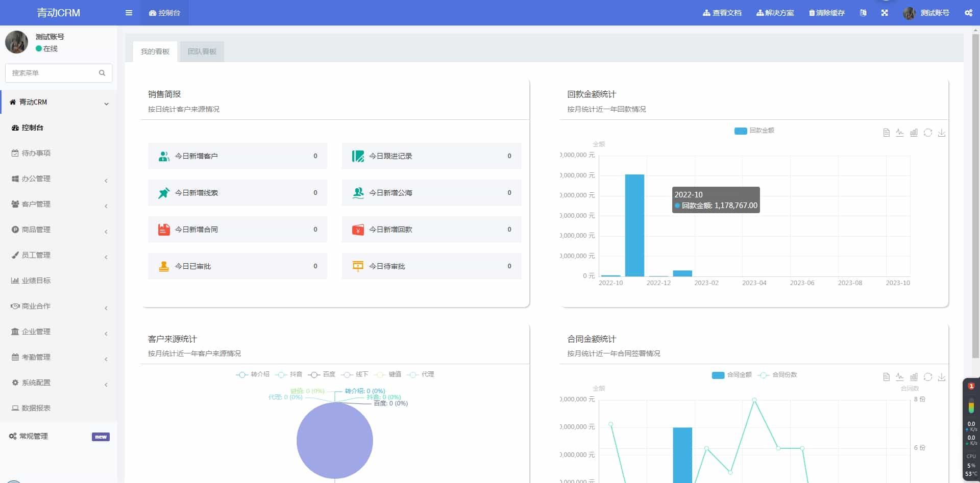
Task: Open data view of 回款金额统计 chart
Action: (x=886, y=133)
